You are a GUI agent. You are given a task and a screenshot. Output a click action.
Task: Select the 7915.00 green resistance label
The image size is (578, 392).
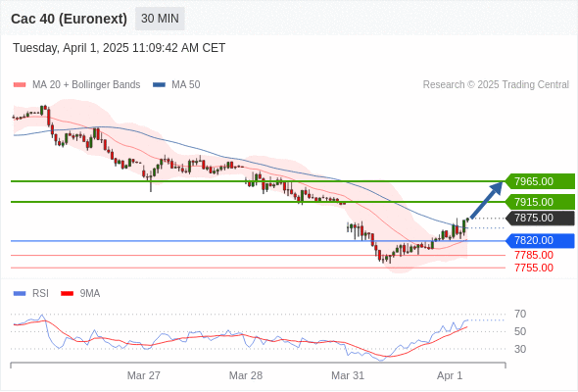(540, 202)
